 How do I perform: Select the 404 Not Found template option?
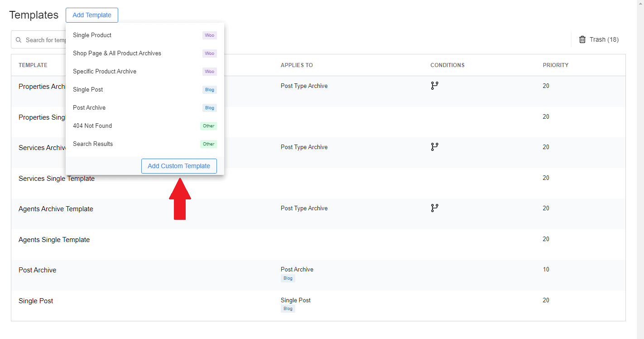[92, 126]
